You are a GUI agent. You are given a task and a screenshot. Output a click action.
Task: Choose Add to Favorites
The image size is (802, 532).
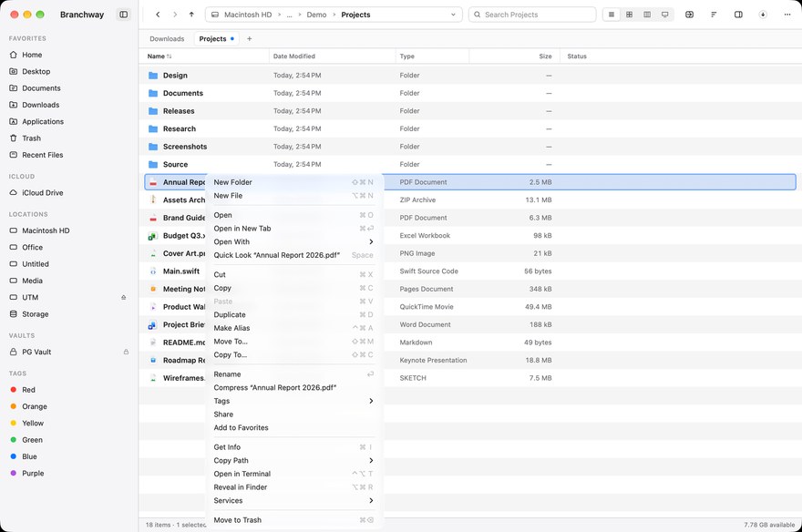tap(293, 428)
